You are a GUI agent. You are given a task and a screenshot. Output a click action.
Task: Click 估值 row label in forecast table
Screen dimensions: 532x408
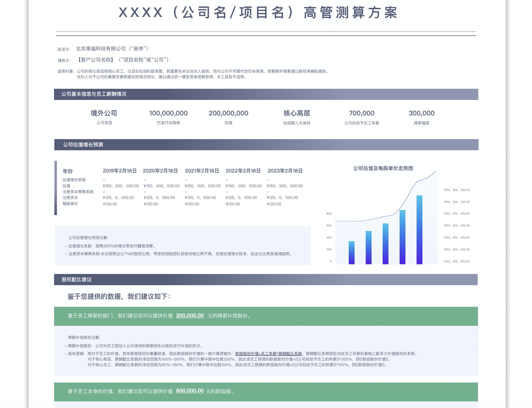(66, 186)
